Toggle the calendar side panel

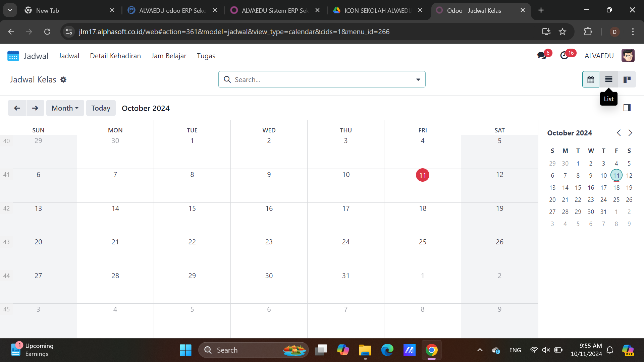pyautogui.click(x=627, y=108)
